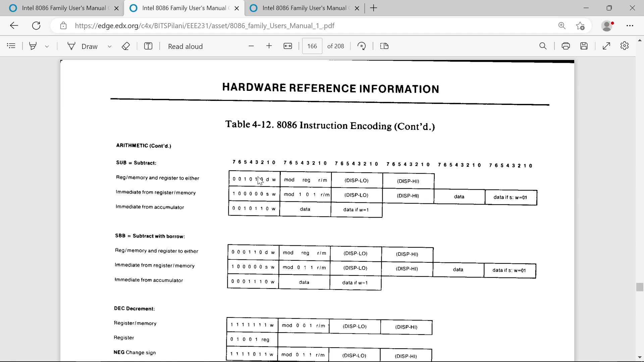The width and height of the screenshot is (644, 362).
Task: Open a new browser tab
Action: click(x=373, y=8)
